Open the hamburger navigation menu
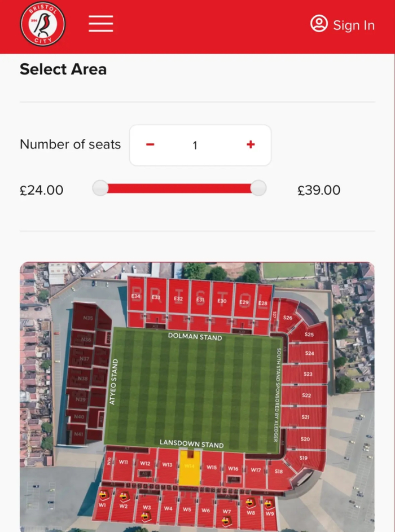This screenshot has width=395, height=532. (x=101, y=24)
